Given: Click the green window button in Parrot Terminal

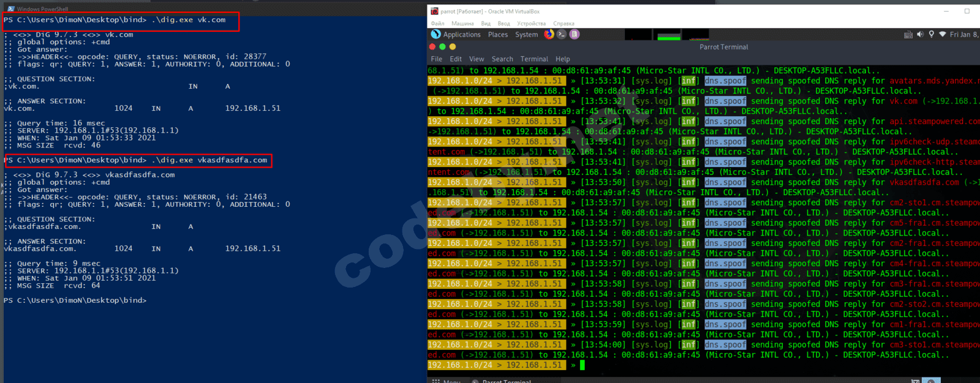Looking at the screenshot, I should pyautogui.click(x=442, y=46).
